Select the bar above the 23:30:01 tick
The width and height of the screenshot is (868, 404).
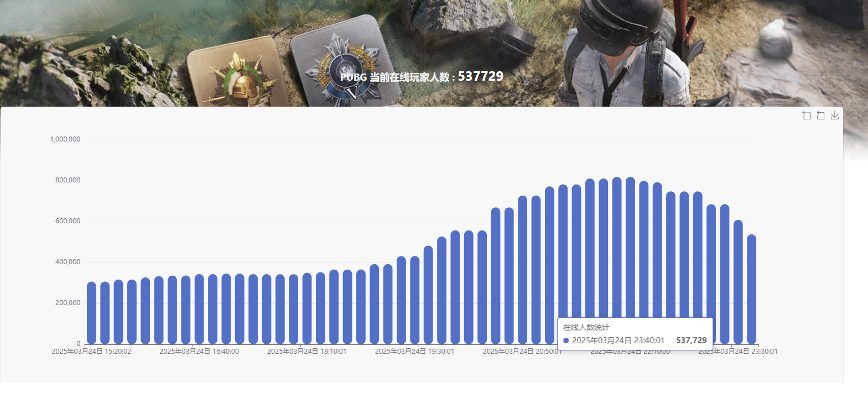click(738, 282)
